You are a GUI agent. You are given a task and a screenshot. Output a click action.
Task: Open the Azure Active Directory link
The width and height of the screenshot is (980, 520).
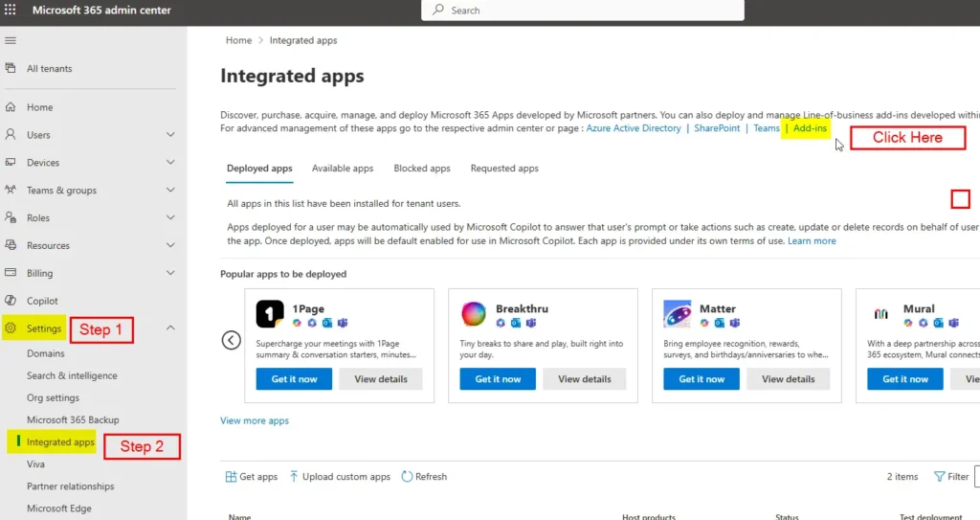634,128
